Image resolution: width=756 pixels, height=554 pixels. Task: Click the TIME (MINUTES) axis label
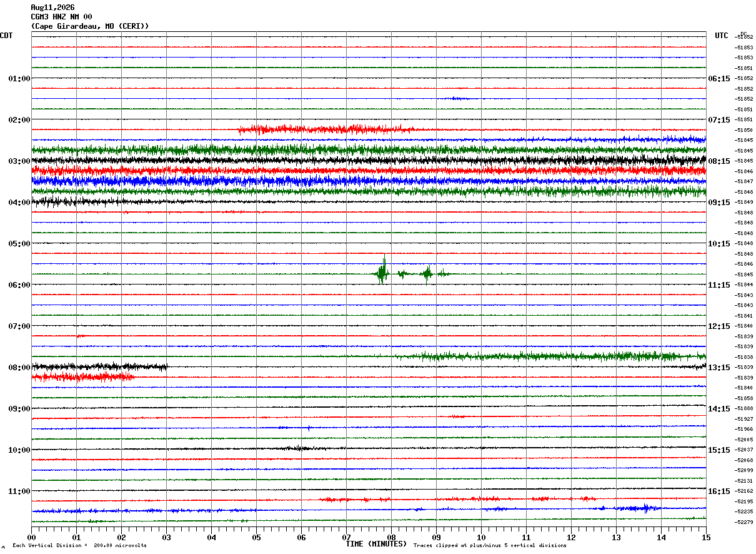click(x=376, y=544)
